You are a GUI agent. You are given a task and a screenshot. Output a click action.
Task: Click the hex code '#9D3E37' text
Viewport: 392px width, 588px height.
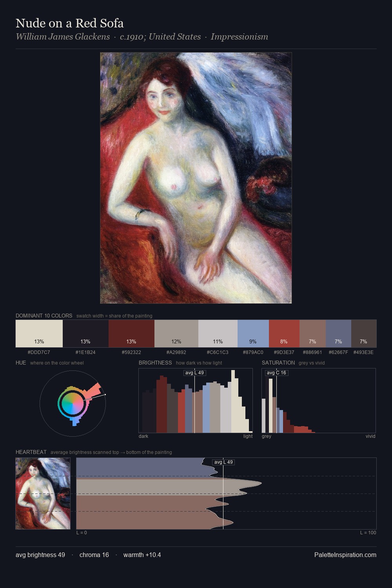284,352
